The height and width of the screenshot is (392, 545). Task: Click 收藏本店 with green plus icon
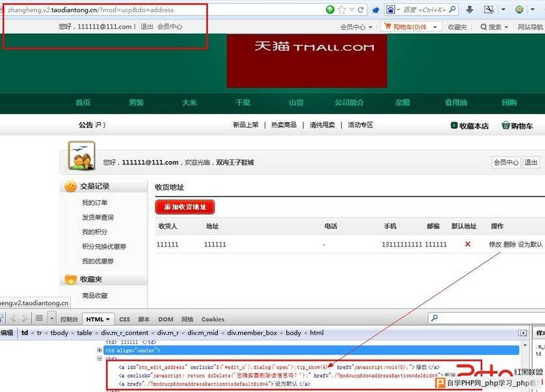[470, 126]
